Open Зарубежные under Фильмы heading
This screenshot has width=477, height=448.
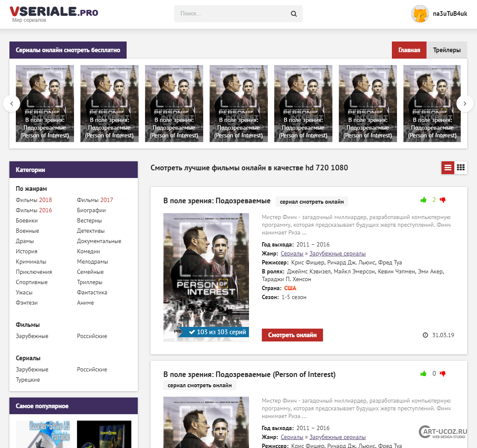point(32,336)
